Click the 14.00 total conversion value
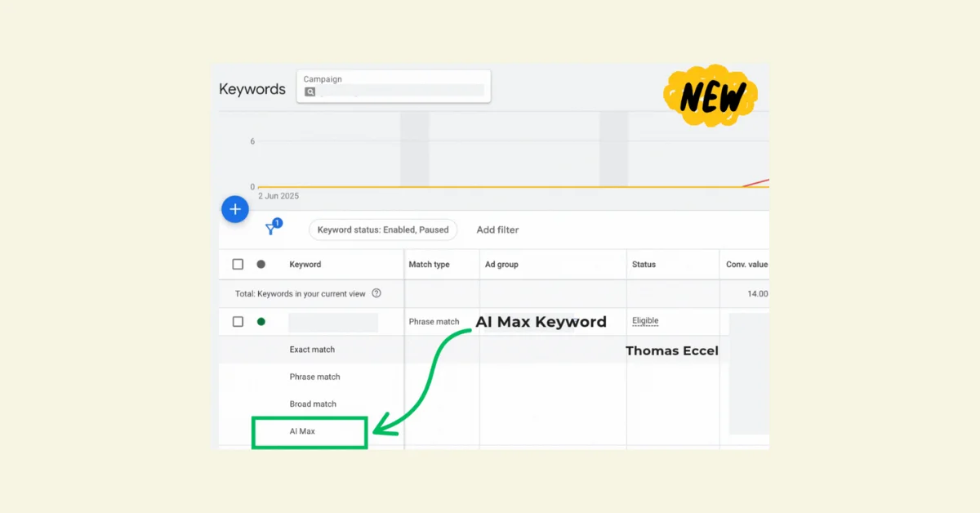Screen dimensions: 980x513 tap(757, 293)
